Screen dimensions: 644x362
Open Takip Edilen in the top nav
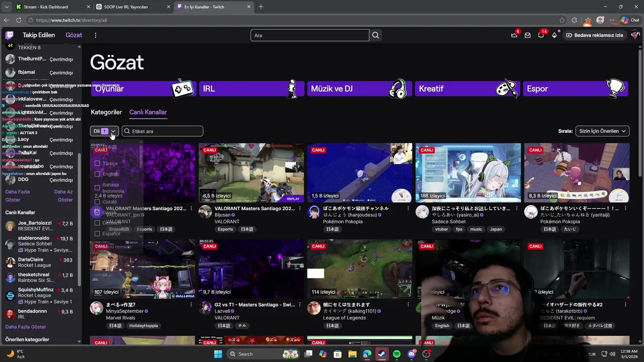tap(39, 35)
